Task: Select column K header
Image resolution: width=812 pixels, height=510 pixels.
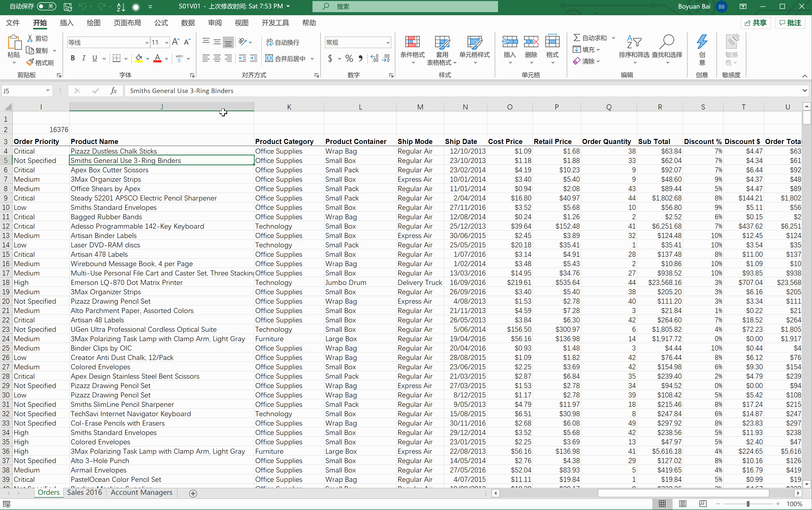Action: click(289, 107)
